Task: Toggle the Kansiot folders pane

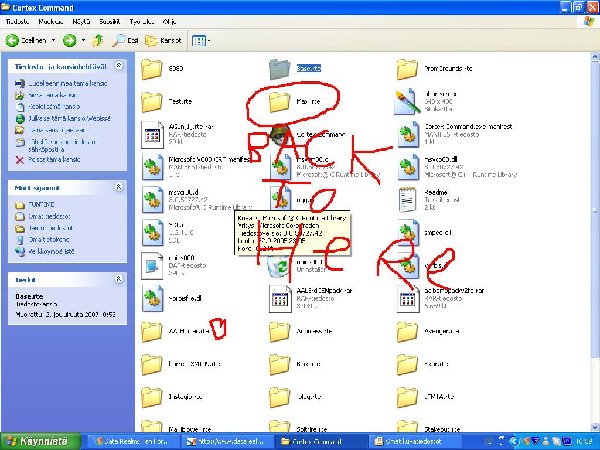Action: [163, 40]
